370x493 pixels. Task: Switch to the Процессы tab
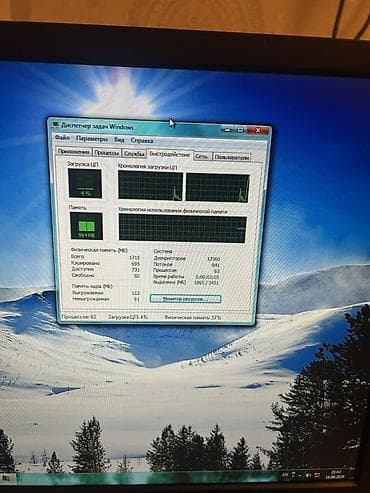tap(107, 153)
